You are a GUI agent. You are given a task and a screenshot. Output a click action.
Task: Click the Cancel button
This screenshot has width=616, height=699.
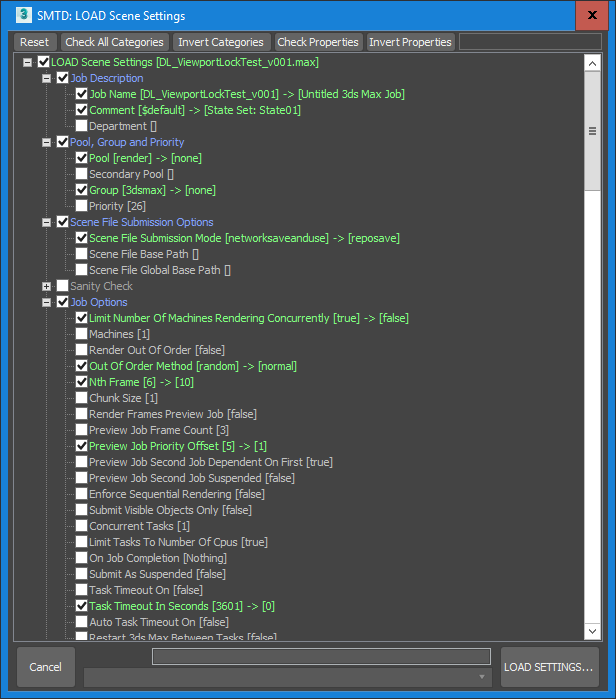[45, 667]
